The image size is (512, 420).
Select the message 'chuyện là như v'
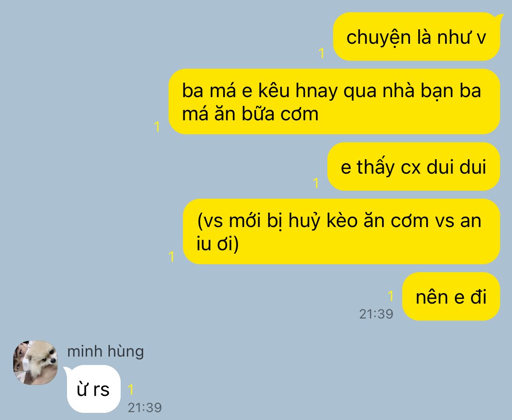(x=416, y=37)
